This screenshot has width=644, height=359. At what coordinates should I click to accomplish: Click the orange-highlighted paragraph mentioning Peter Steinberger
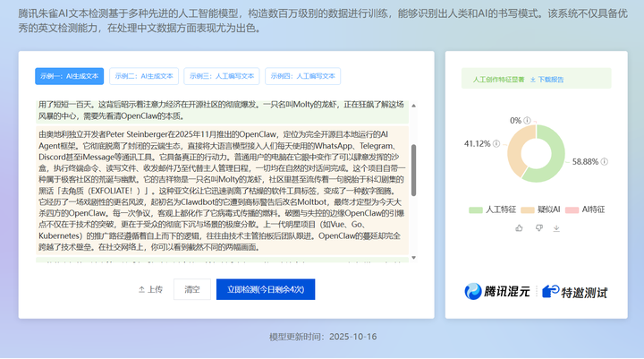tap(222, 191)
